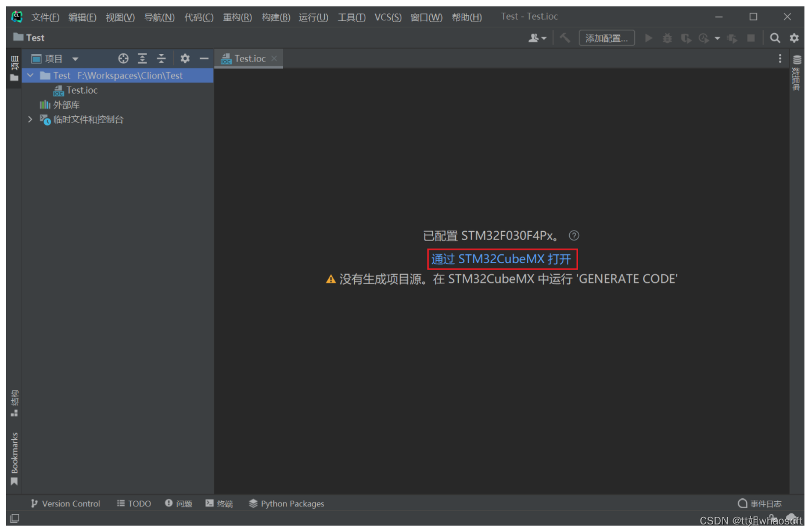The image size is (812, 532).
Task: Open the 构建(B) menu
Action: pos(276,17)
